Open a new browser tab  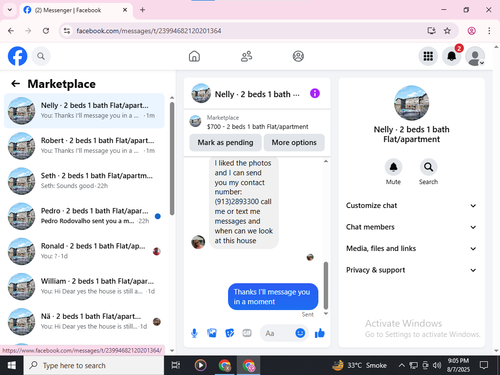tap(142, 10)
